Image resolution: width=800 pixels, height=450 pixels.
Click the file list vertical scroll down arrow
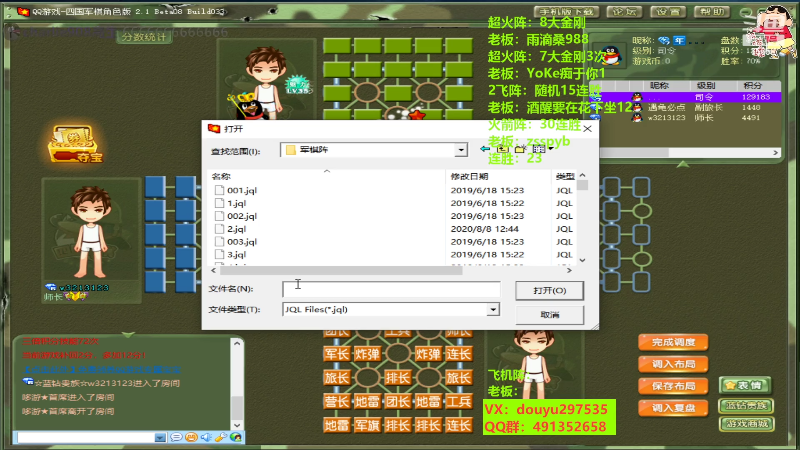pos(583,260)
